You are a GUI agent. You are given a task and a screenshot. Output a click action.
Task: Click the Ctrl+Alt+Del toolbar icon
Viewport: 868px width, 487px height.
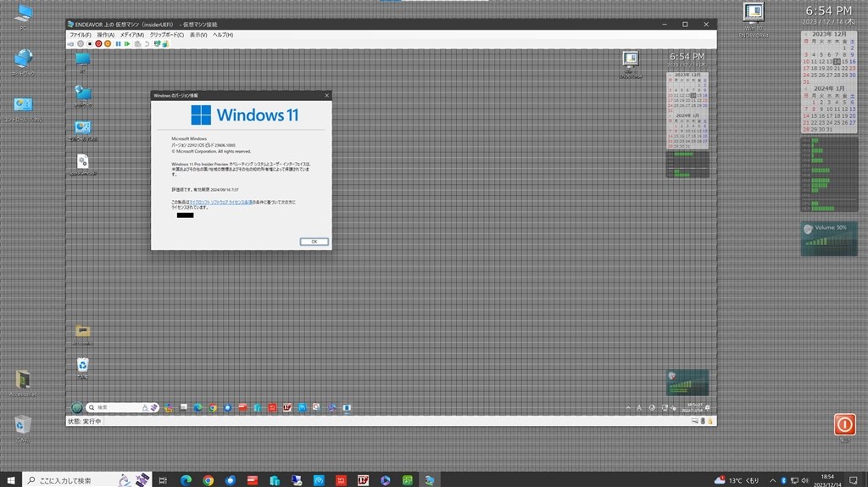(x=70, y=44)
